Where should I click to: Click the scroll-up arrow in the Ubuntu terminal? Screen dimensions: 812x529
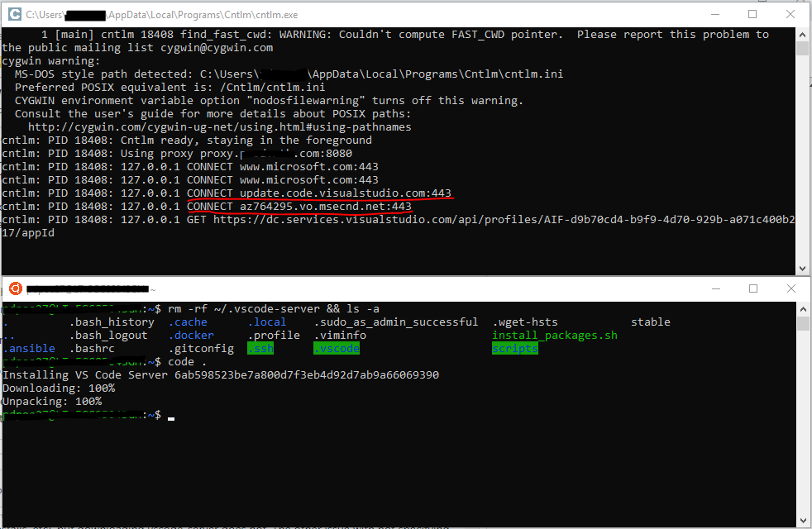(x=801, y=307)
